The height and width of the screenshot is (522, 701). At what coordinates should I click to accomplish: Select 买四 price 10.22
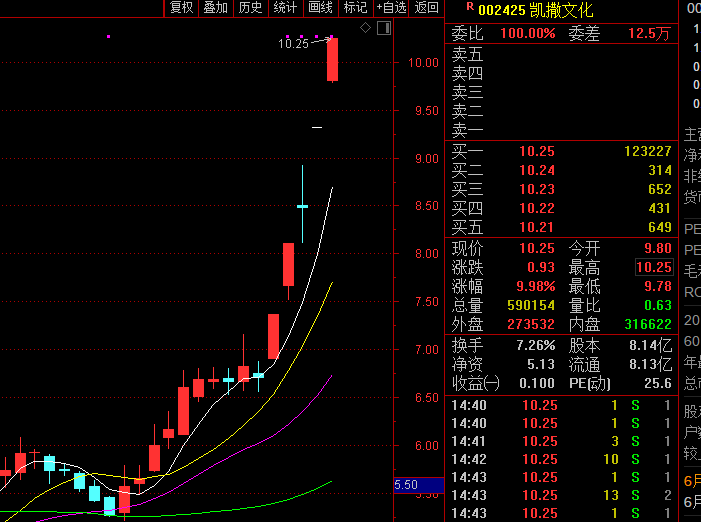(537, 208)
